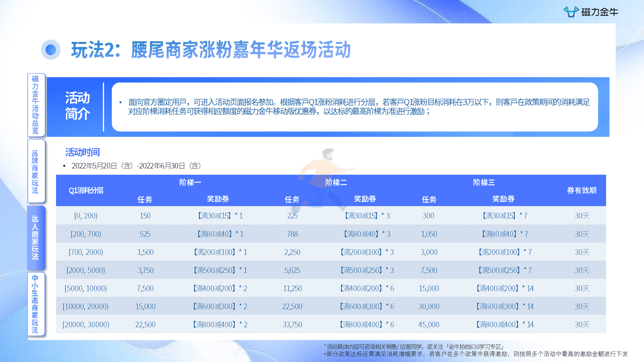Image resolution: width=644 pixels, height=362 pixels.
Task: Click the 活动时间 heading
Action: 83,152
